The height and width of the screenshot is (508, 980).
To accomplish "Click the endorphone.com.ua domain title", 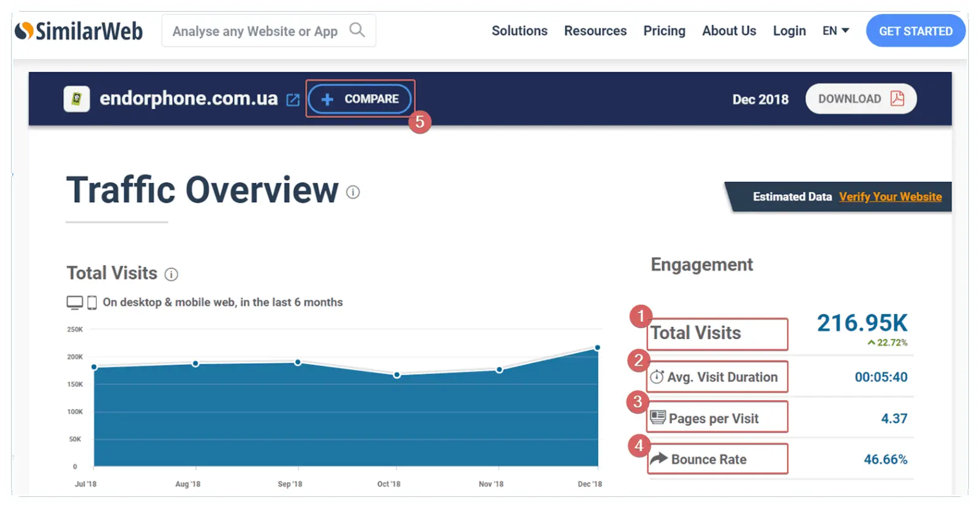I will click(x=189, y=99).
